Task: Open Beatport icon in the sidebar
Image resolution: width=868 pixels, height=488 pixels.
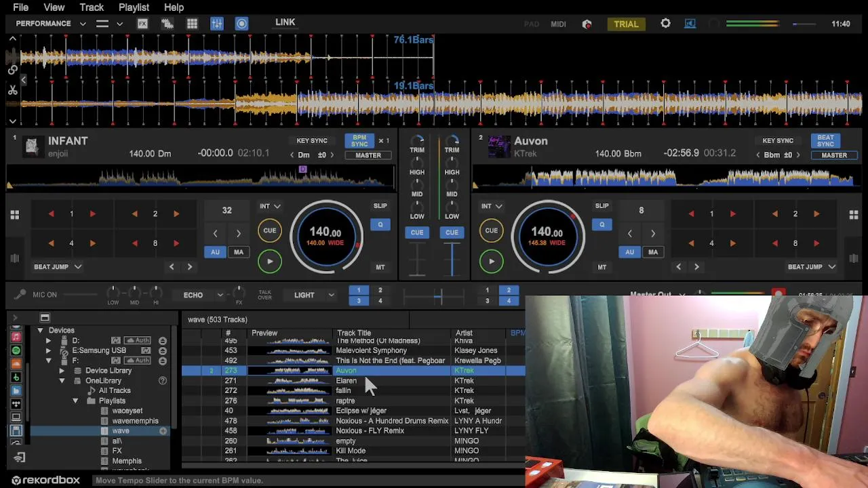Action: coord(16,378)
